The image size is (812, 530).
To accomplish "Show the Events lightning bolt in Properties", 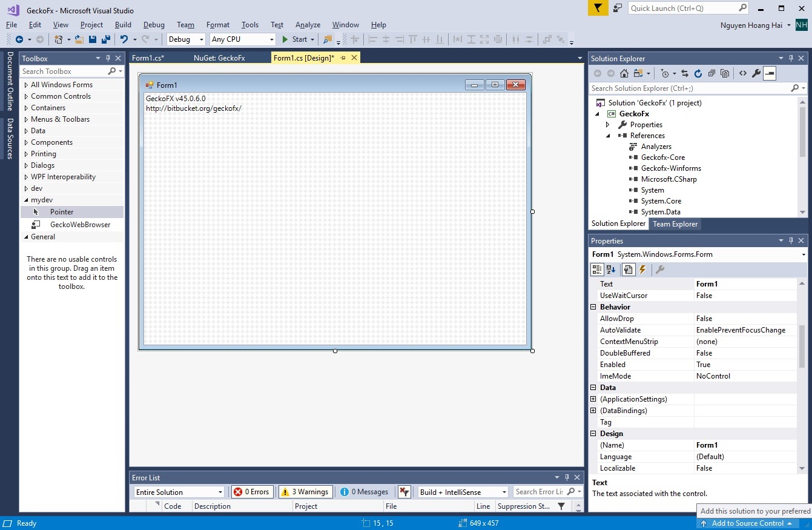I will tap(642, 270).
